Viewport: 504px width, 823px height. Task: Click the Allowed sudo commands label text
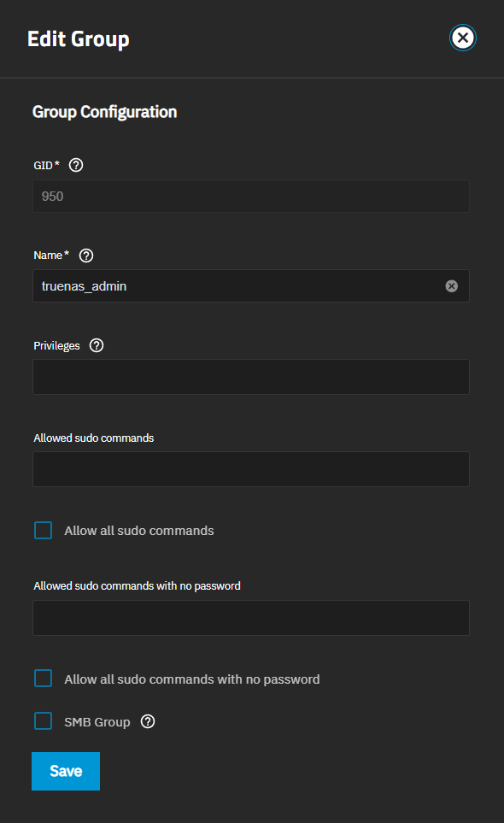coord(94,438)
